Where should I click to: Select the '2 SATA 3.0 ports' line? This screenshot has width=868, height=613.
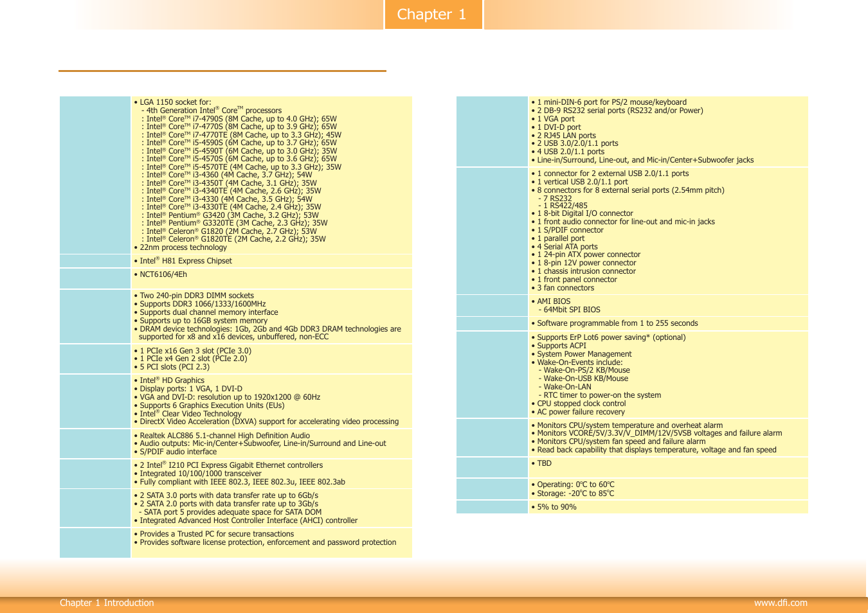(226, 495)
